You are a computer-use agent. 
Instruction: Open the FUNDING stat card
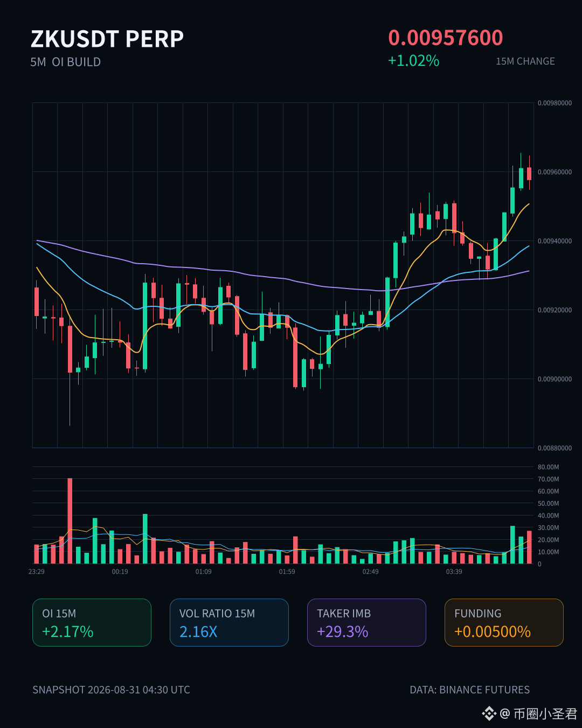[504, 622]
